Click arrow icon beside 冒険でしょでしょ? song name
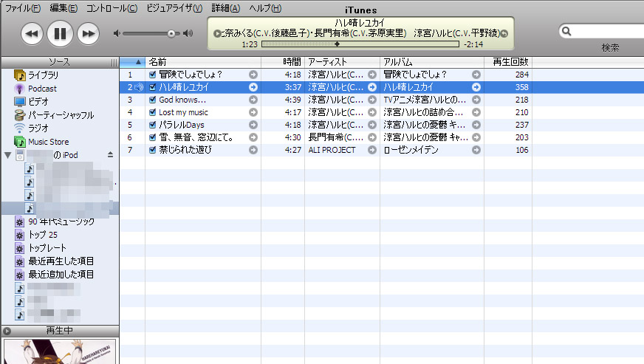 pyautogui.click(x=253, y=75)
